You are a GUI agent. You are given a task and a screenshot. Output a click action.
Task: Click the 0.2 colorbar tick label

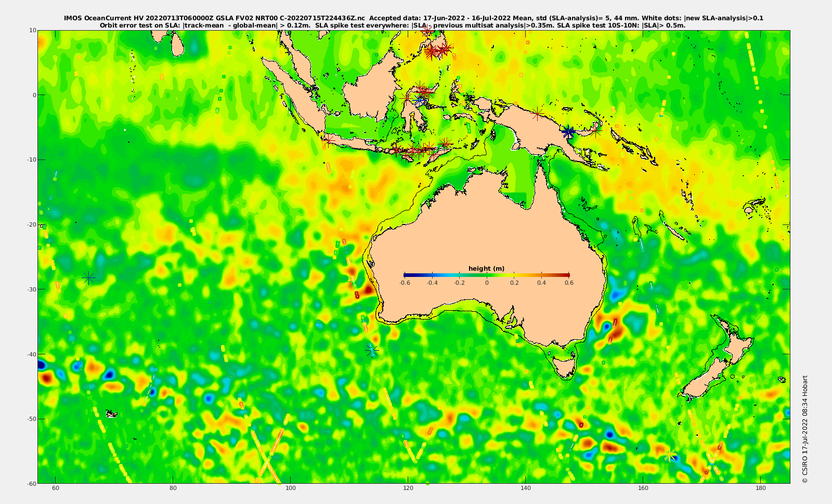[x=514, y=283]
